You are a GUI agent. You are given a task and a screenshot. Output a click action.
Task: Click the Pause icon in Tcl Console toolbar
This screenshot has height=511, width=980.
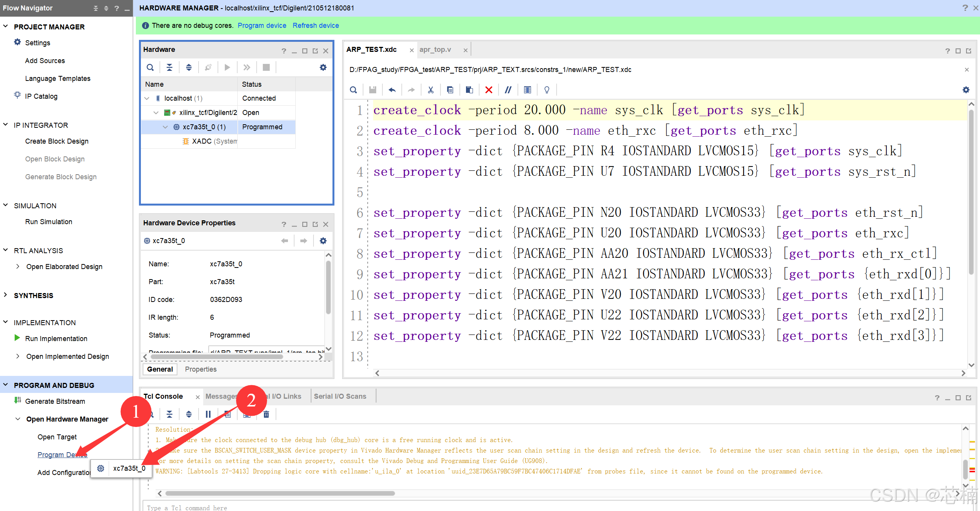point(208,414)
